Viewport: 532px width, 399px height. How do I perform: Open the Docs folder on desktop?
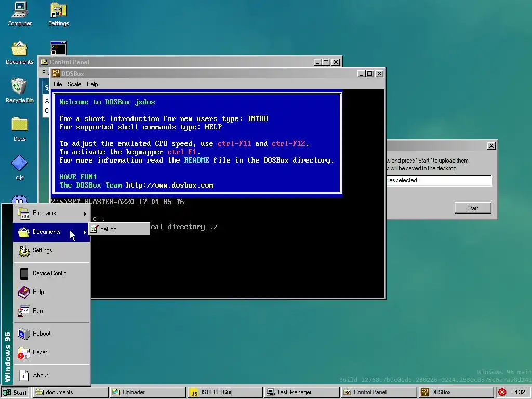pyautogui.click(x=19, y=129)
